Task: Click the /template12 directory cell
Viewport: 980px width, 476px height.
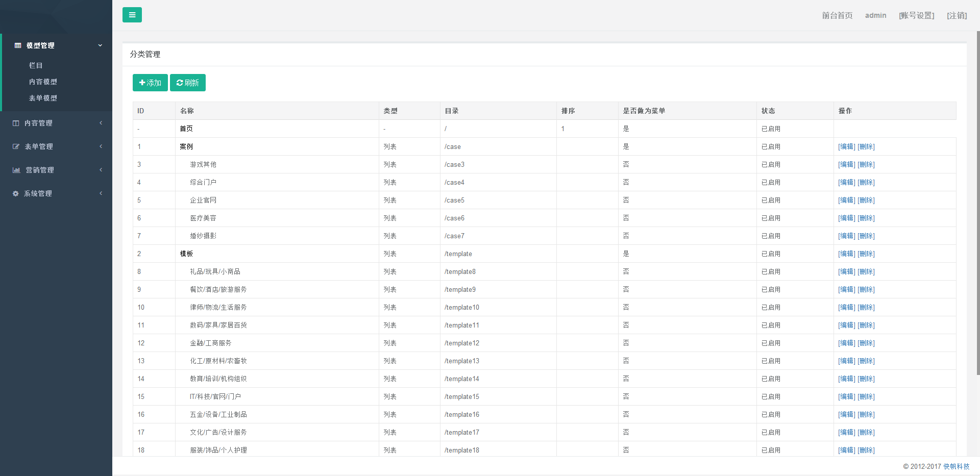Action: (x=499, y=343)
